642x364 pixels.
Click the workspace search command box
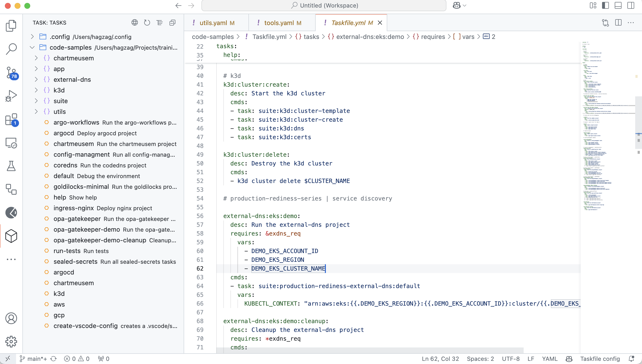click(324, 6)
